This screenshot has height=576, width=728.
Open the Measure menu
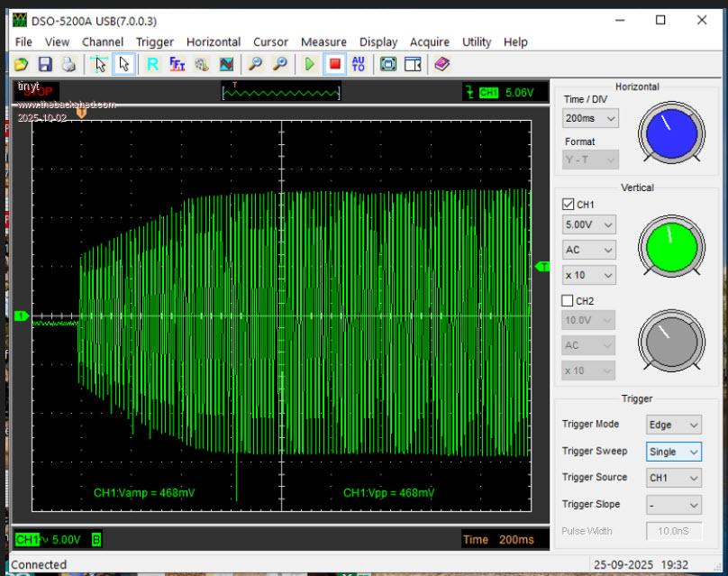coord(323,41)
